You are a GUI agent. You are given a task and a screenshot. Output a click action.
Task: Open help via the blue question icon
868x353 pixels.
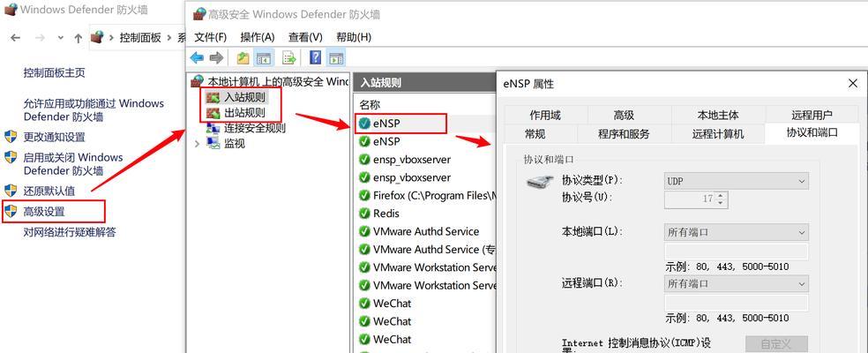315,57
